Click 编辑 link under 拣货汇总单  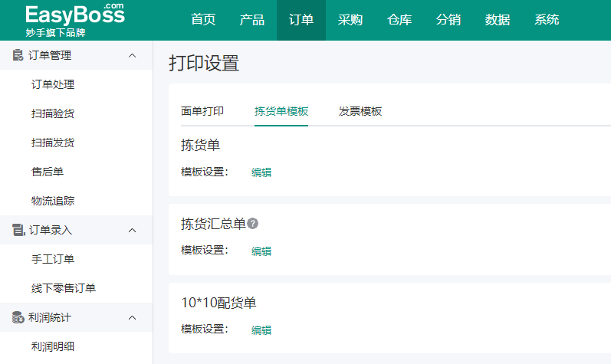[x=261, y=251]
